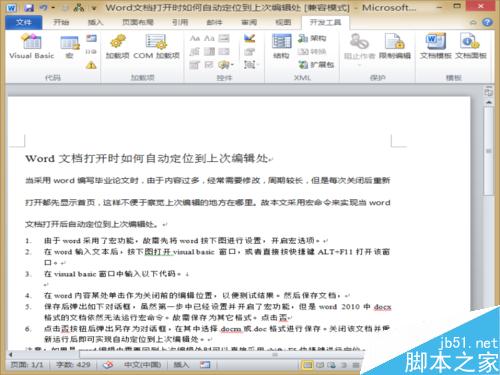Viewport: 500px width, 375px height.
Task: Click macro recording icon in status bar
Action: pos(205,365)
